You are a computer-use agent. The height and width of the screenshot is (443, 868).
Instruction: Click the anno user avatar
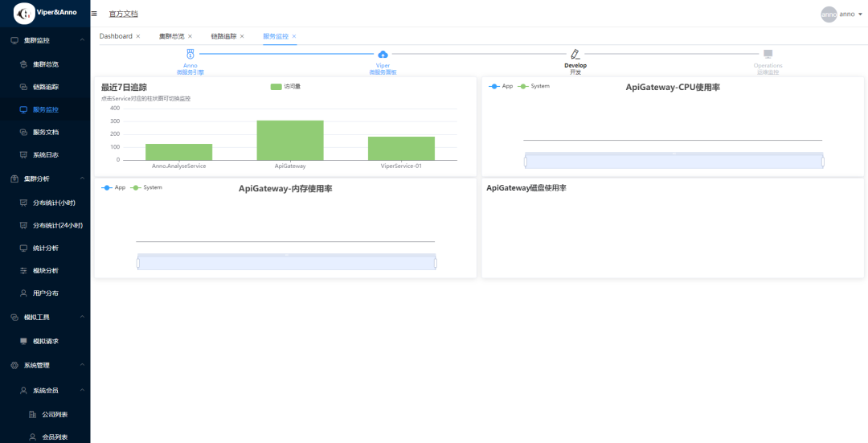click(829, 14)
